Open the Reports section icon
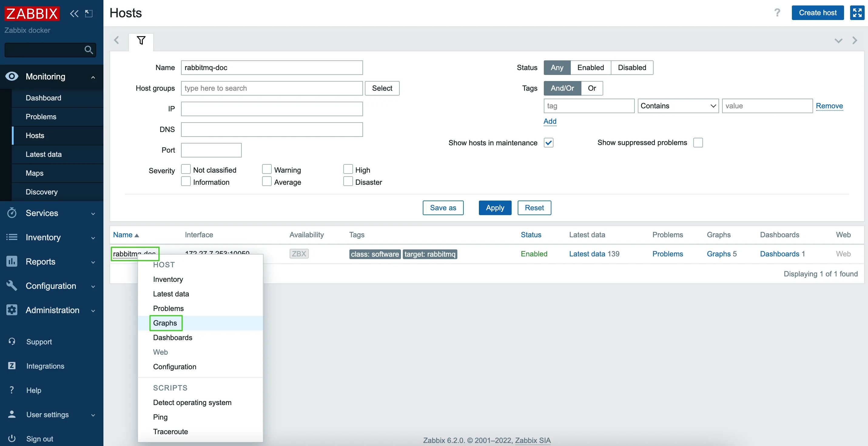The height and width of the screenshot is (446, 868). pos(12,261)
